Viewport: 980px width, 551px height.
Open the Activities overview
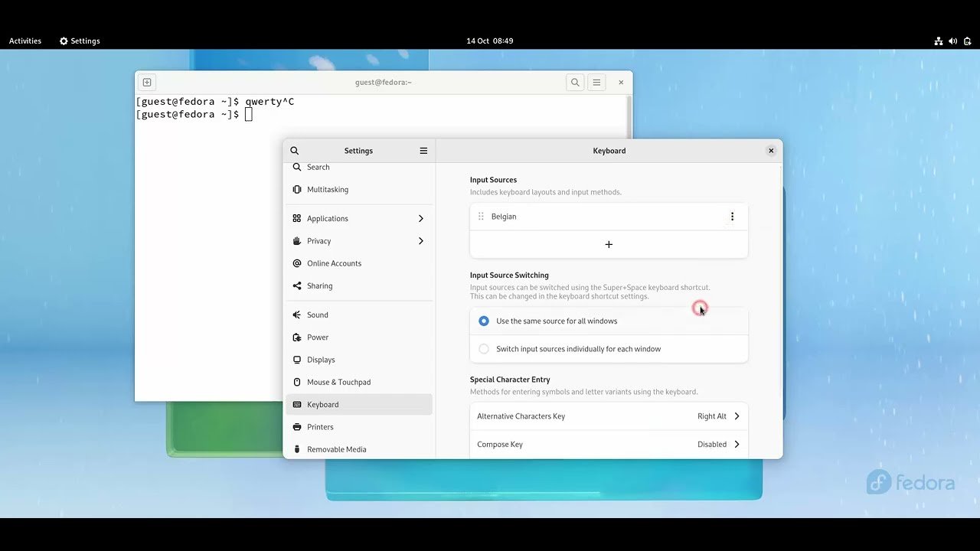25,41
